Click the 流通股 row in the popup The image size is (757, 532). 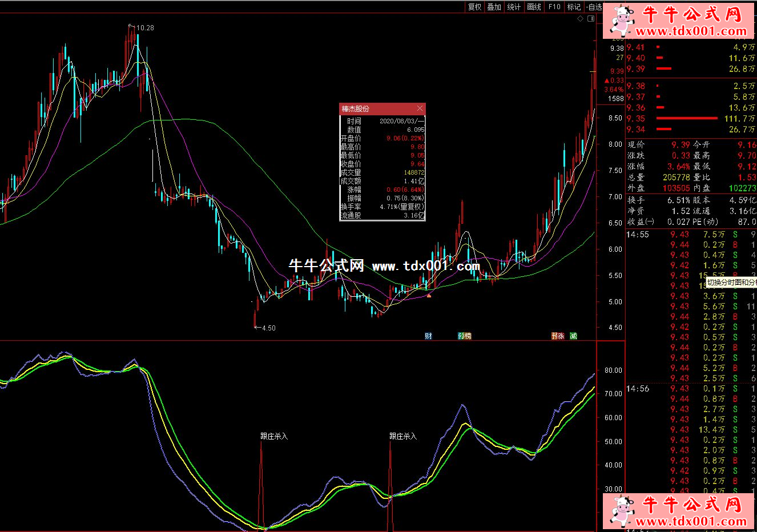[382, 215]
